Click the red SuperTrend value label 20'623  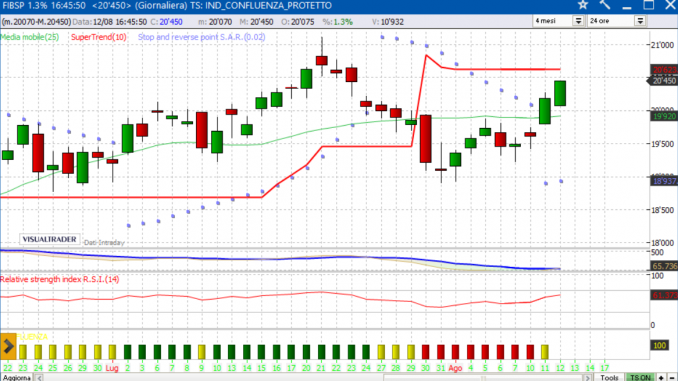665,70
